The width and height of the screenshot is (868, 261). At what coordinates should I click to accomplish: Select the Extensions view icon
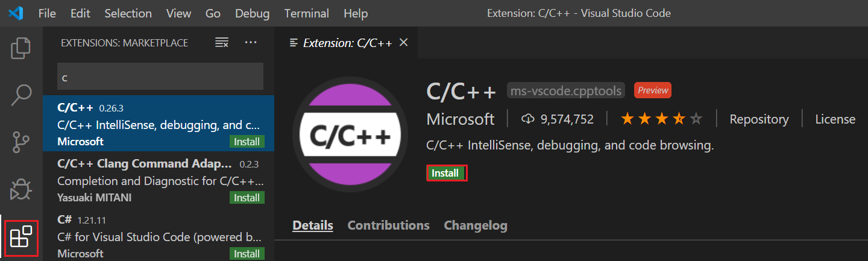tap(21, 237)
